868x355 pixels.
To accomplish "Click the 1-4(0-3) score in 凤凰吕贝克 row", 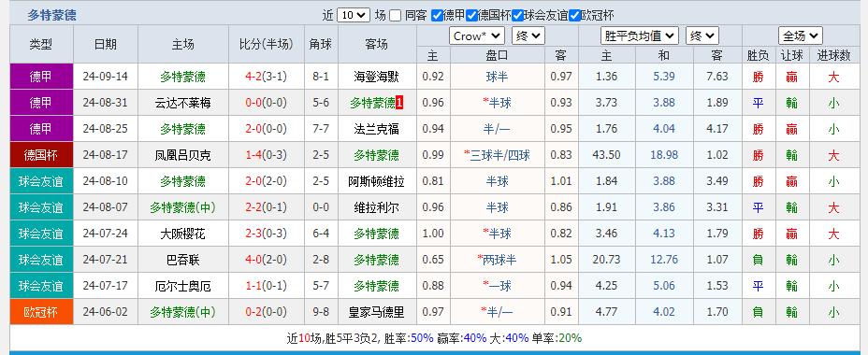I will pyautogui.click(x=267, y=155).
